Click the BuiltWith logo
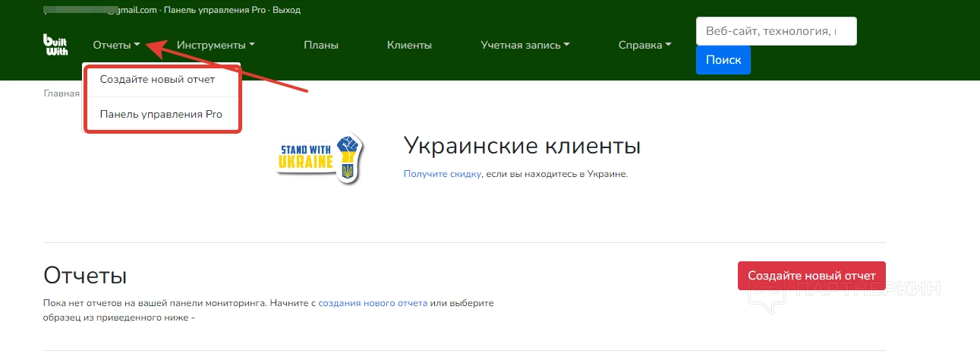 pos(55,45)
